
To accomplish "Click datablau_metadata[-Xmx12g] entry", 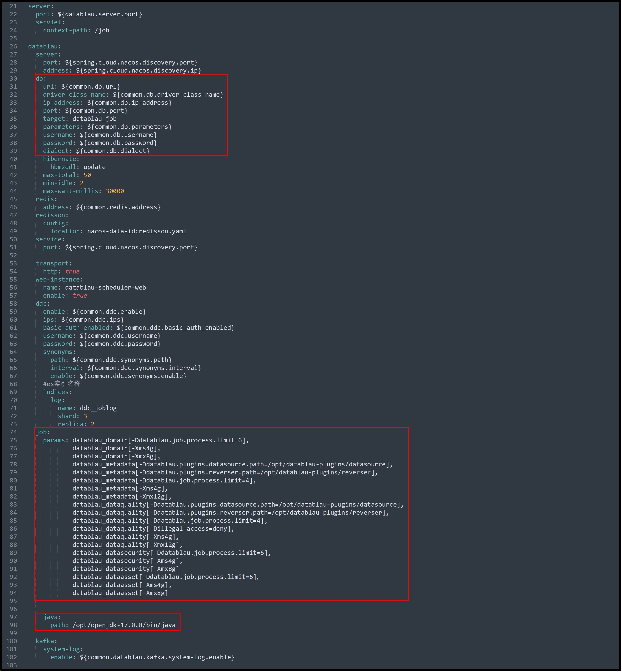I will 122,497.
